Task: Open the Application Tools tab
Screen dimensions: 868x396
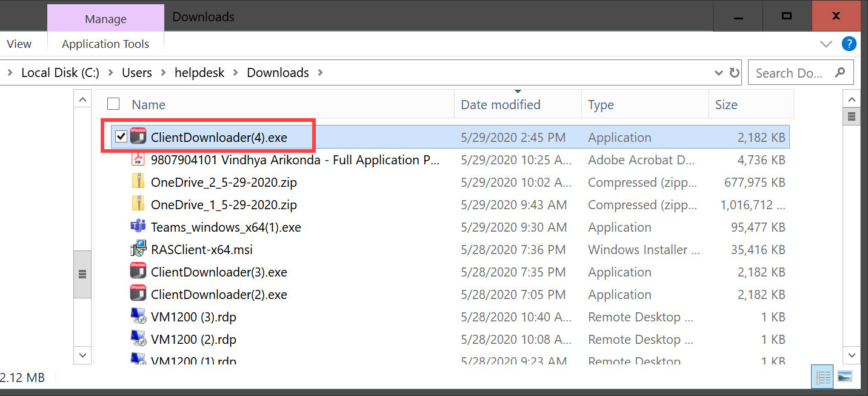Action: [105, 44]
